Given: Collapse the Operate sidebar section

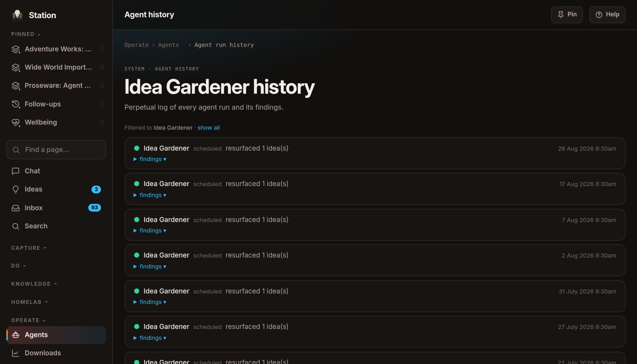Looking at the screenshot, I should click(x=29, y=320).
